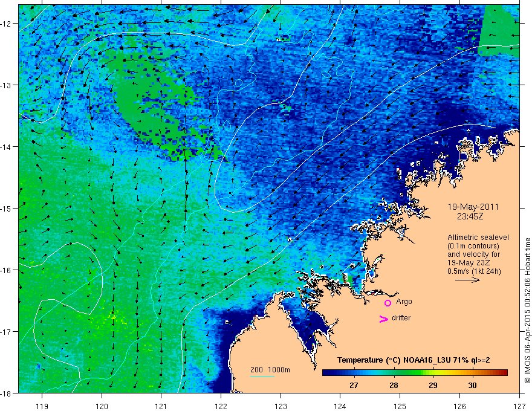Click latitude label -13 on left axis
This screenshot has width=532, height=411.
[x=6, y=85]
